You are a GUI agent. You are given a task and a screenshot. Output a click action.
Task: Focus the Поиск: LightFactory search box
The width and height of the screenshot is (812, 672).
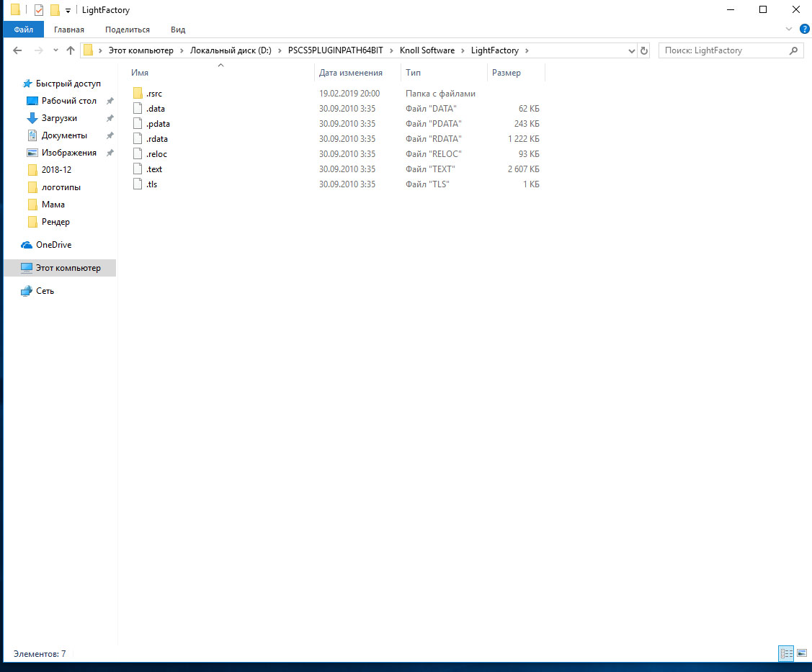coord(725,50)
